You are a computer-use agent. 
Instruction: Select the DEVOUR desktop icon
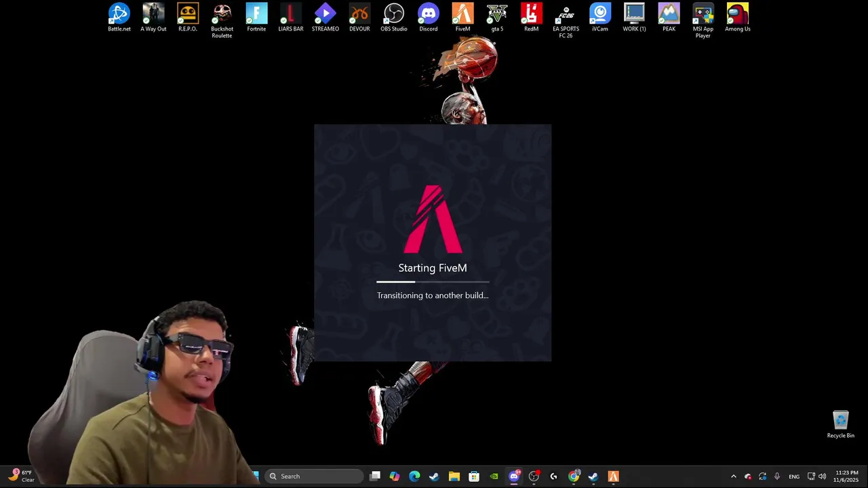click(x=359, y=18)
